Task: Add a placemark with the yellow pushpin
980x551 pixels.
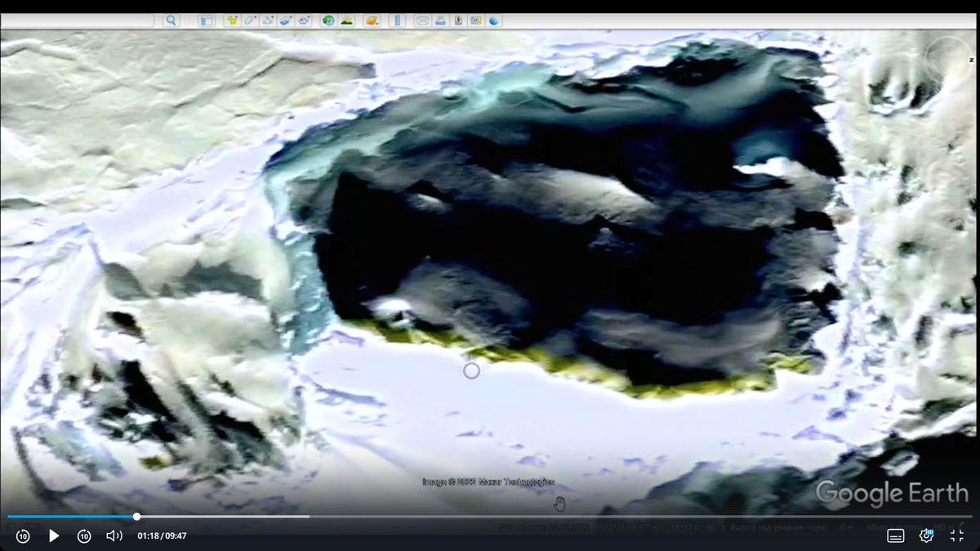Action: (232, 20)
